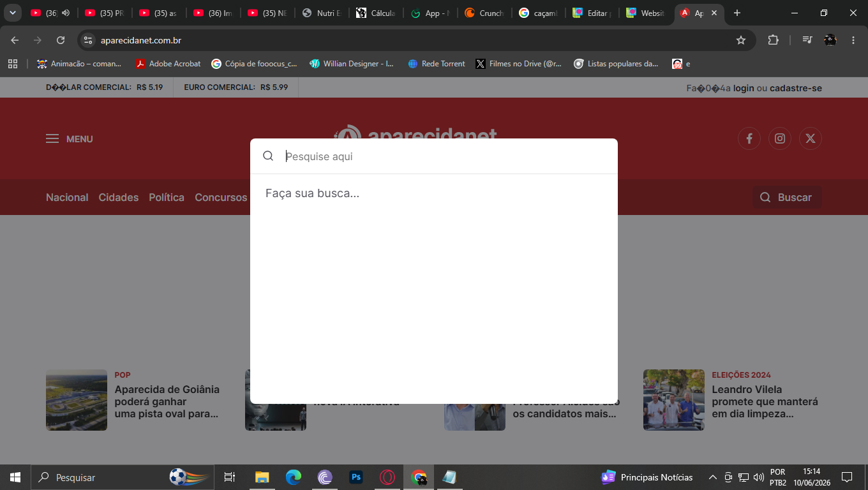
Task: Open Photoshop from the taskbar
Action: click(x=356, y=477)
